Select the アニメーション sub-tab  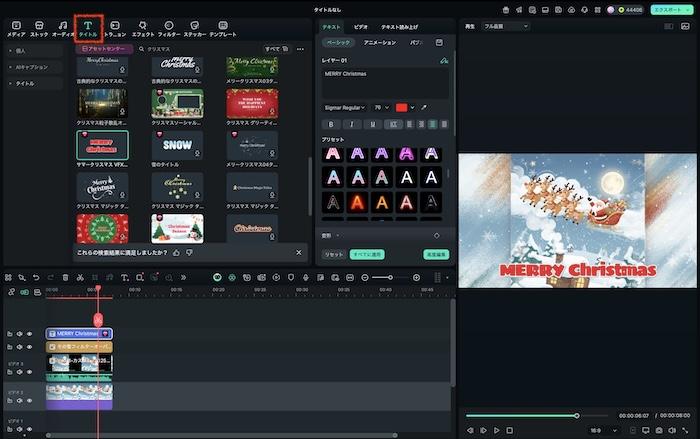click(380, 42)
